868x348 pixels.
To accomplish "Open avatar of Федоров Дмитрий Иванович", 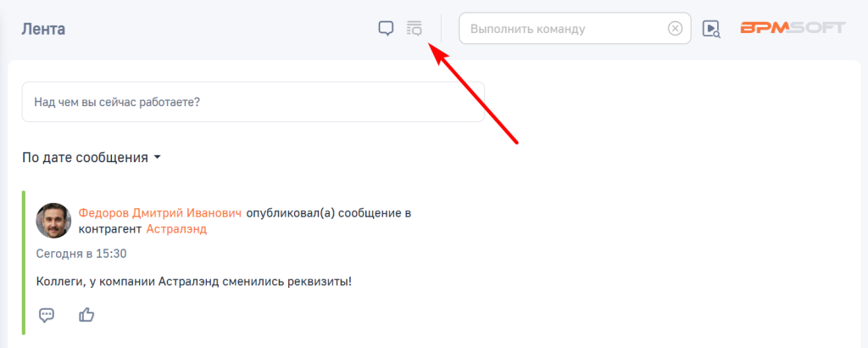I will pos(53,221).
